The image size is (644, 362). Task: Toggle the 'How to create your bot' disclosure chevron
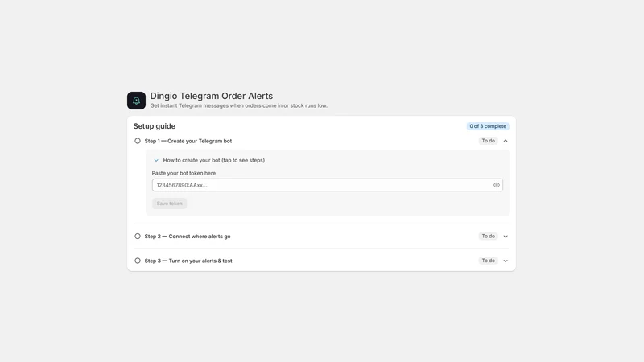coord(156,160)
